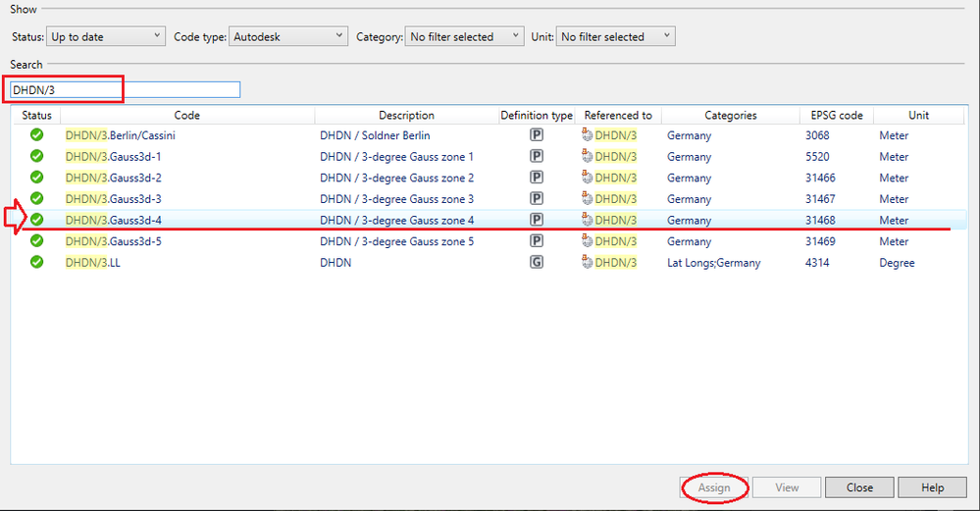Click green status check of DHDN/3.Gauss3d-2

click(x=37, y=178)
